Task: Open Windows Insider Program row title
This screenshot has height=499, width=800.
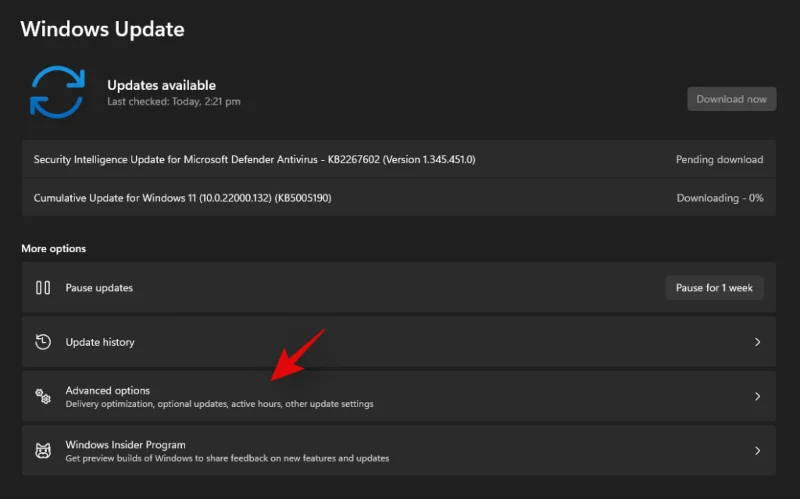Action: coord(126,445)
